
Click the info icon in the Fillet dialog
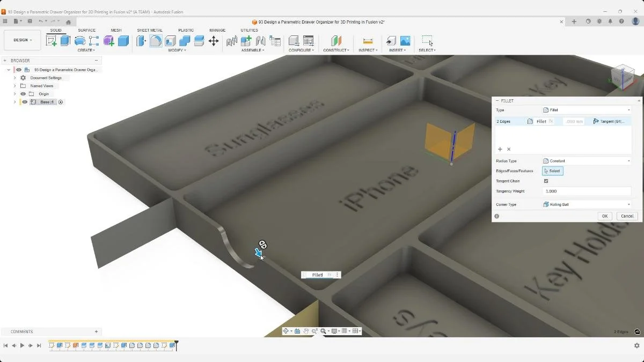tap(497, 216)
